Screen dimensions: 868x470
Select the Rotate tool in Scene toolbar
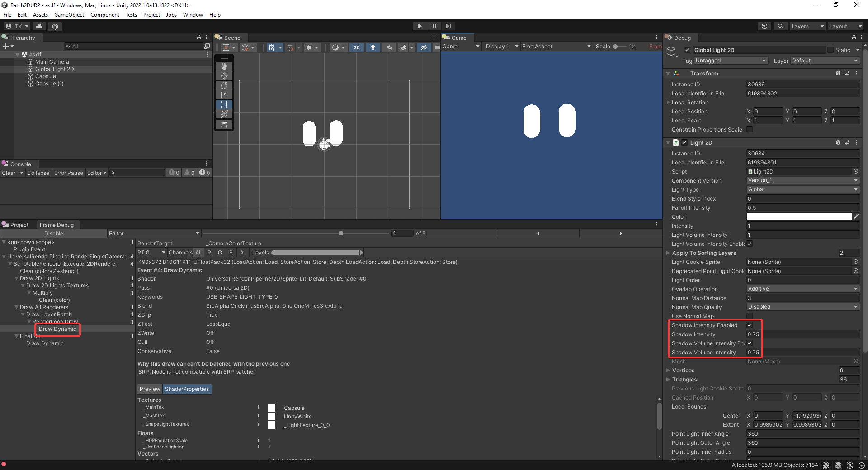(224, 85)
